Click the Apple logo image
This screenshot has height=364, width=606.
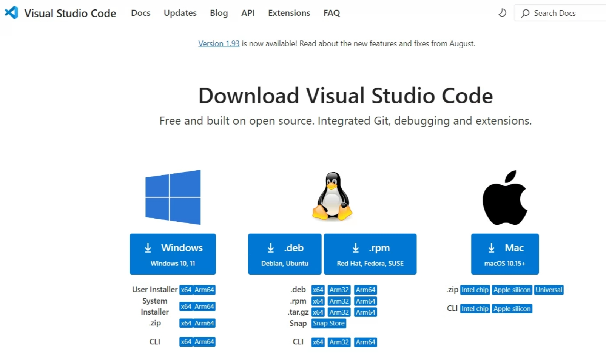tap(505, 197)
